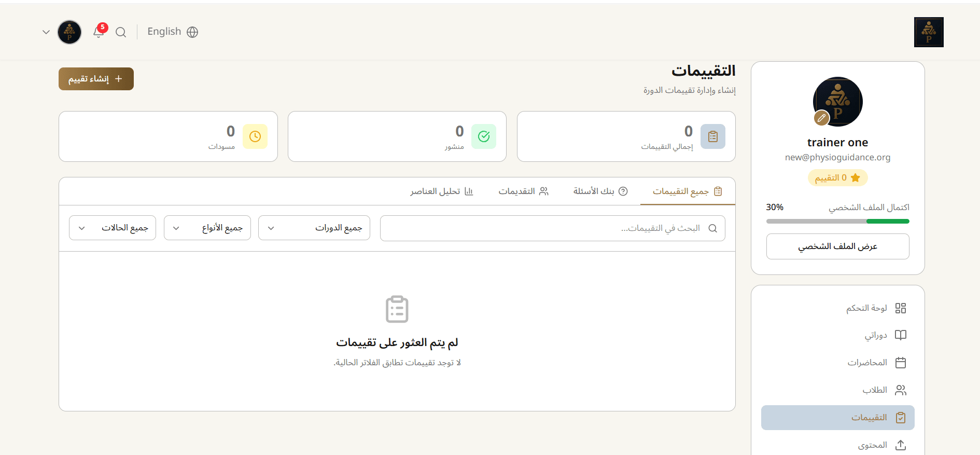Screen dimensions: 980x455
Task: Click the user avatar in the header
Action: point(69,32)
